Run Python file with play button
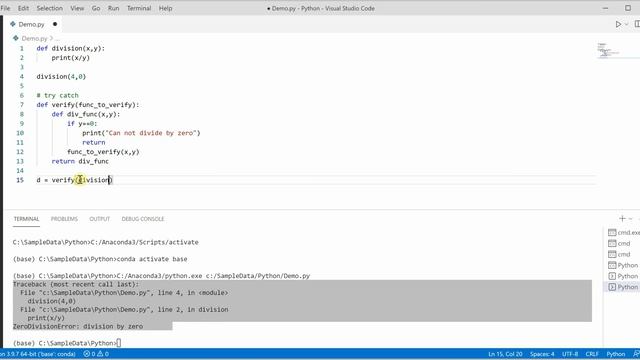The height and width of the screenshot is (360, 640). click(618, 24)
